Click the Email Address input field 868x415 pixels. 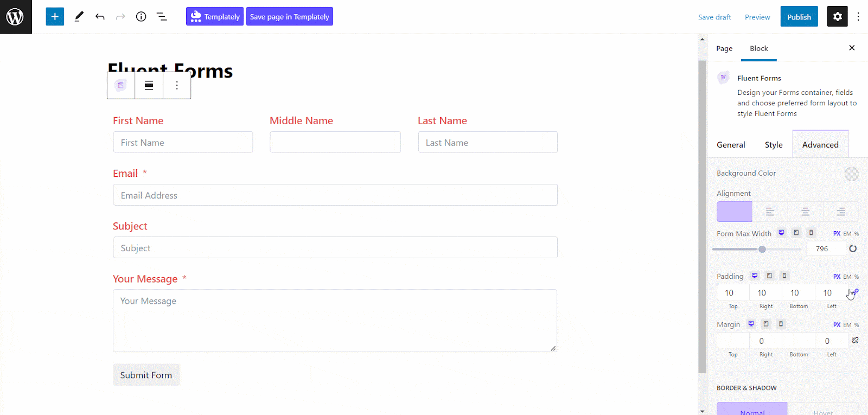(335, 195)
